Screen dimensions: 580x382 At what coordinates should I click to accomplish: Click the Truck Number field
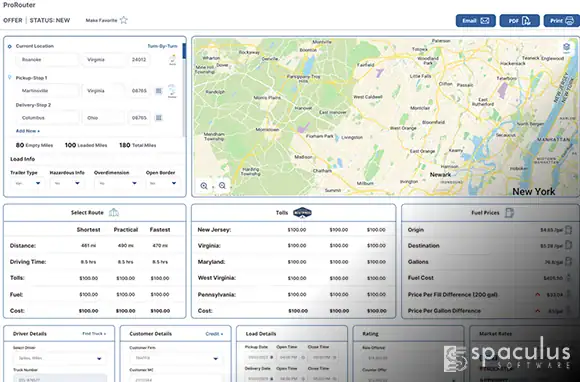[60, 378]
